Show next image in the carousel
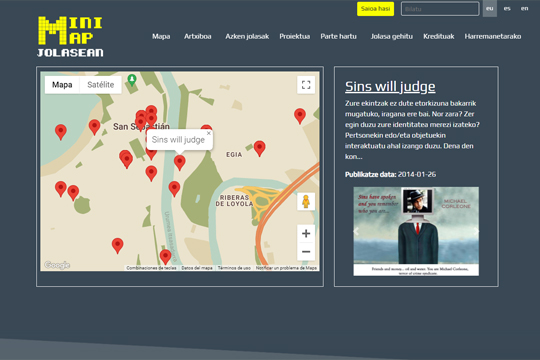The width and height of the screenshot is (540, 360). point(476,231)
